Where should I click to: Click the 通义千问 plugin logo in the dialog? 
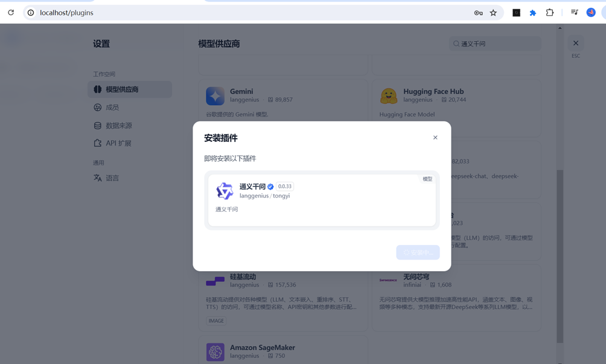click(225, 191)
